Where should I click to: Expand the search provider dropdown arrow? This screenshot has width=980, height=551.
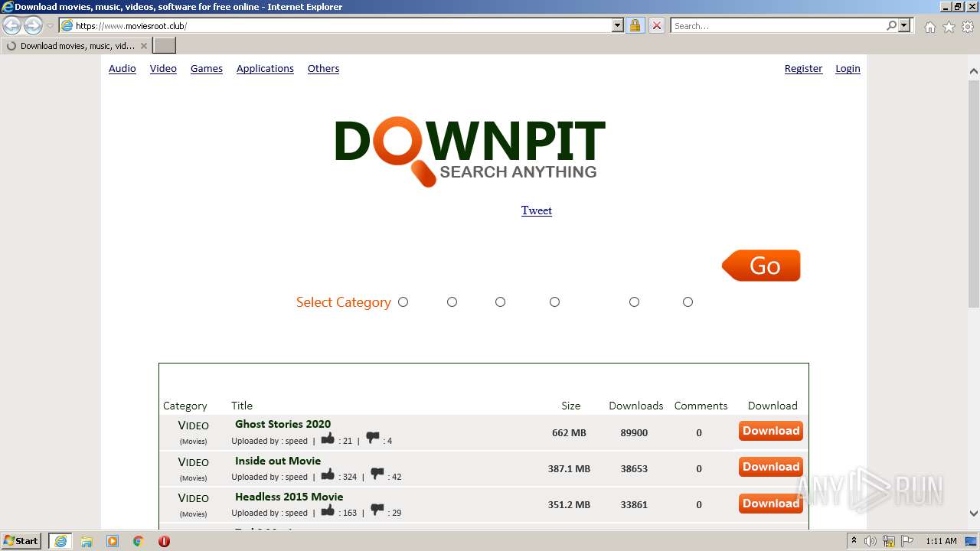904,25
